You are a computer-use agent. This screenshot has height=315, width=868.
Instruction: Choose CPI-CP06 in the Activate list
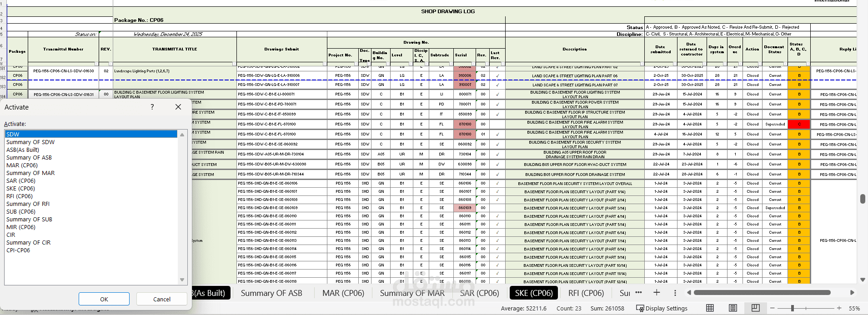[18, 250]
